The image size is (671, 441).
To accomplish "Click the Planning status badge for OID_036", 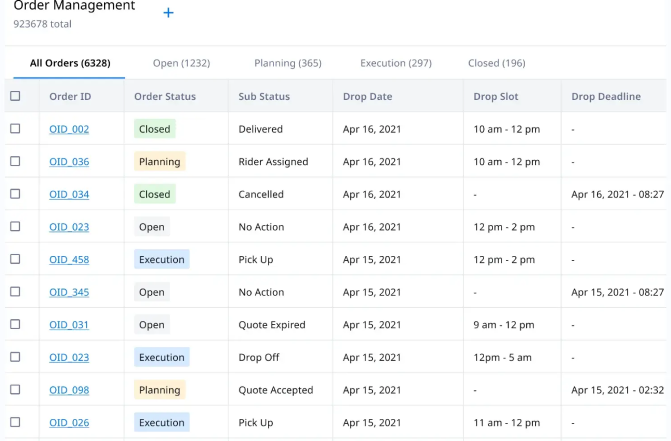I will (x=159, y=162).
